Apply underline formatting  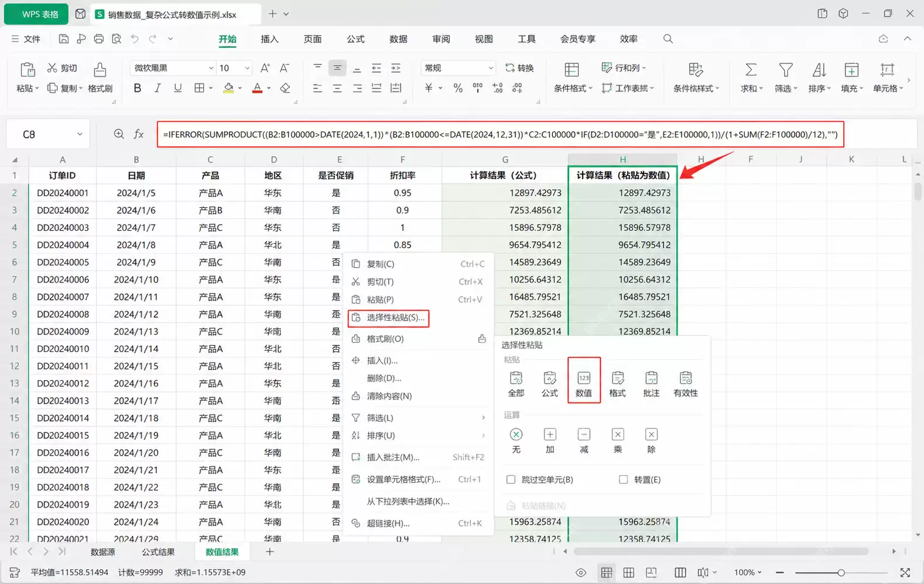[x=177, y=88]
